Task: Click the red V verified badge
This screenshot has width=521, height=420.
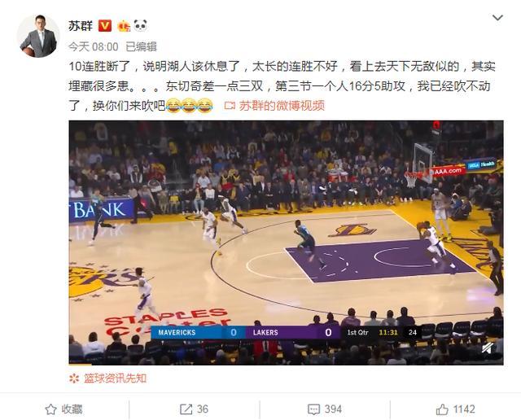Action: pyautogui.click(x=105, y=26)
